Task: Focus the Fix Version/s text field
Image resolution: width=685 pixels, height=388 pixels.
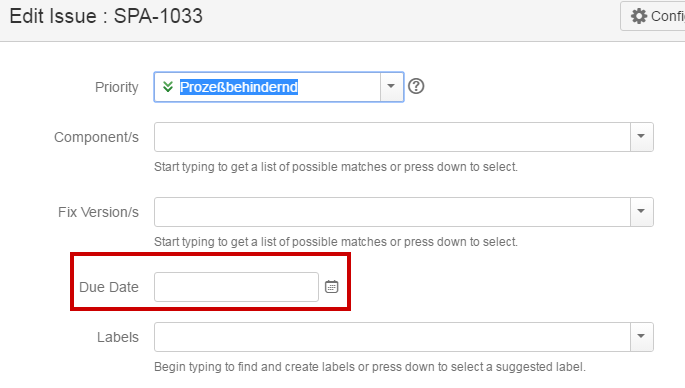Action: coord(392,212)
